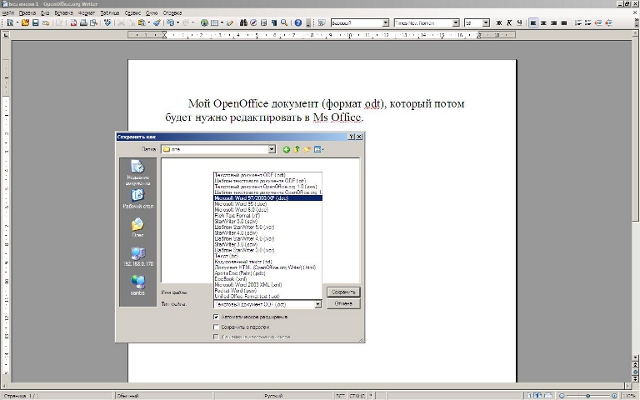Enable the save with password checkbox
Viewport: 640px width, 400px height.
[216, 327]
